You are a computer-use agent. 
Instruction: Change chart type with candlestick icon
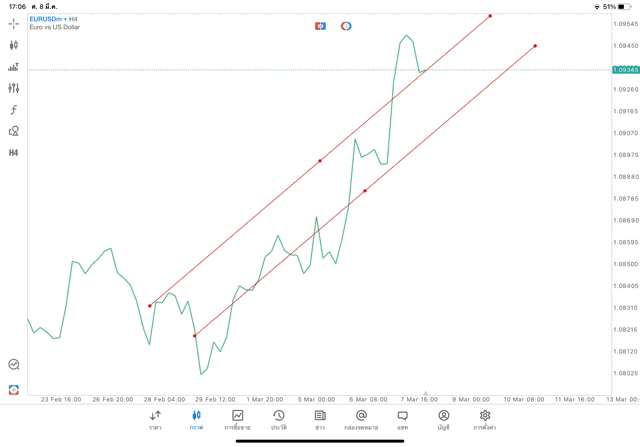pos(14,45)
